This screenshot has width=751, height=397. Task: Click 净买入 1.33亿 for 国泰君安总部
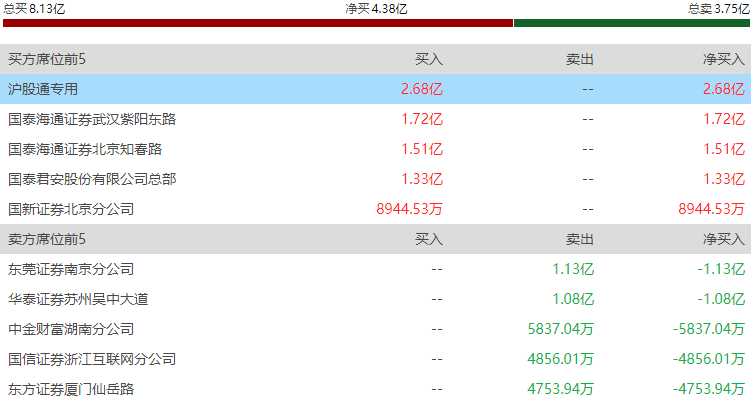(724, 179)
